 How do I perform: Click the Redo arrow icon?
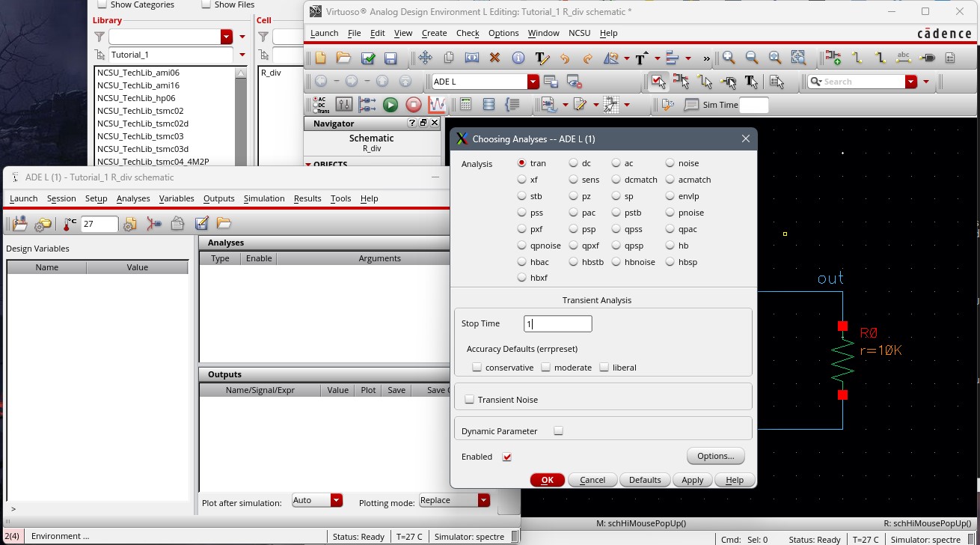(x=587, y=58)
